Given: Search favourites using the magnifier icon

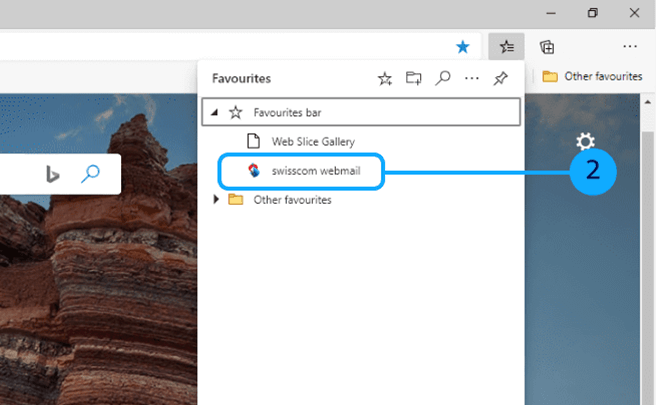Looking at the screenshot, I should point(442,78).
